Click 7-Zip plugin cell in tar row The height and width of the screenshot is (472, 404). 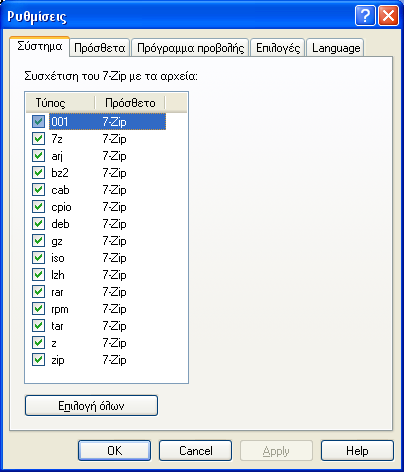(x=114, y=326)
